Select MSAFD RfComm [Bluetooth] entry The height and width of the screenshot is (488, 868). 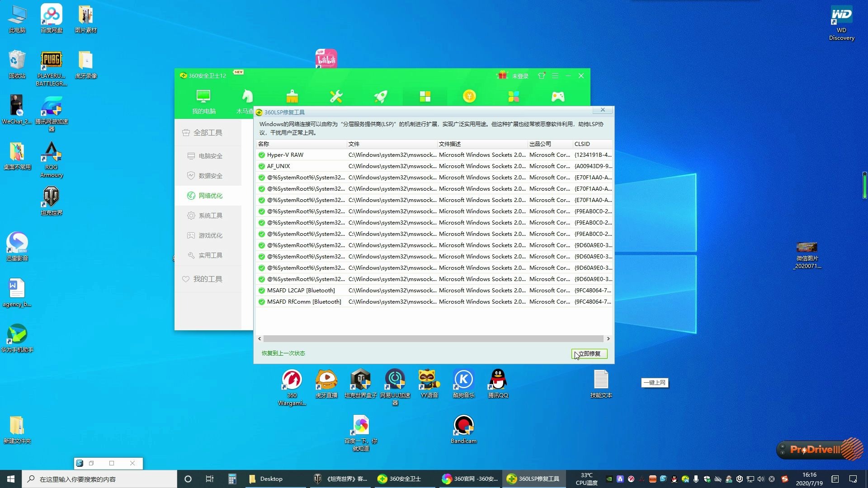pos(304,302)
